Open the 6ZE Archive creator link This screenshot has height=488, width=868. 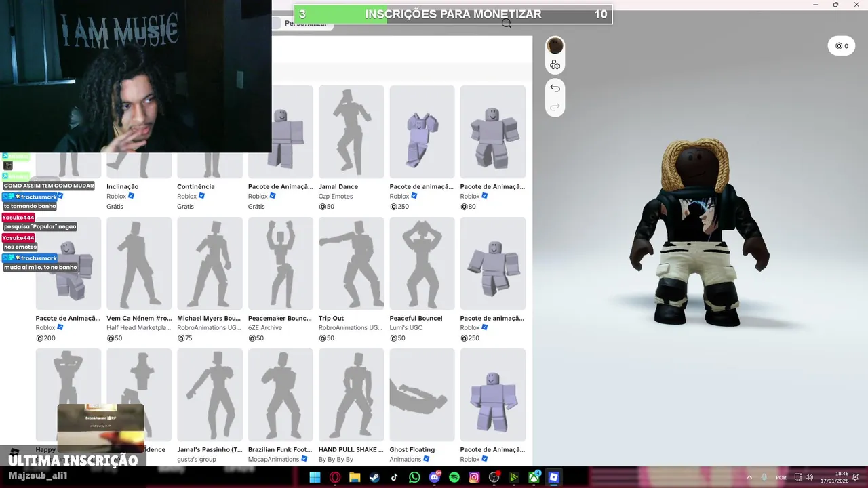click(265, 328)
